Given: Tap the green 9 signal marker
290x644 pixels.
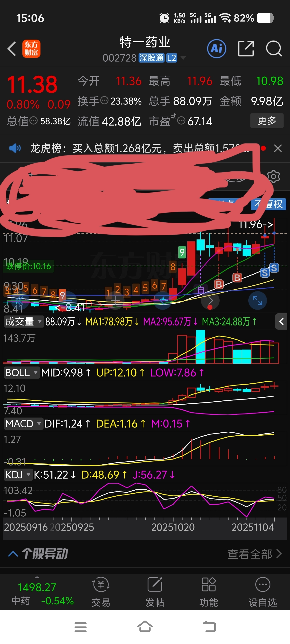Looking at the screenshot, I should click(182, 253).
